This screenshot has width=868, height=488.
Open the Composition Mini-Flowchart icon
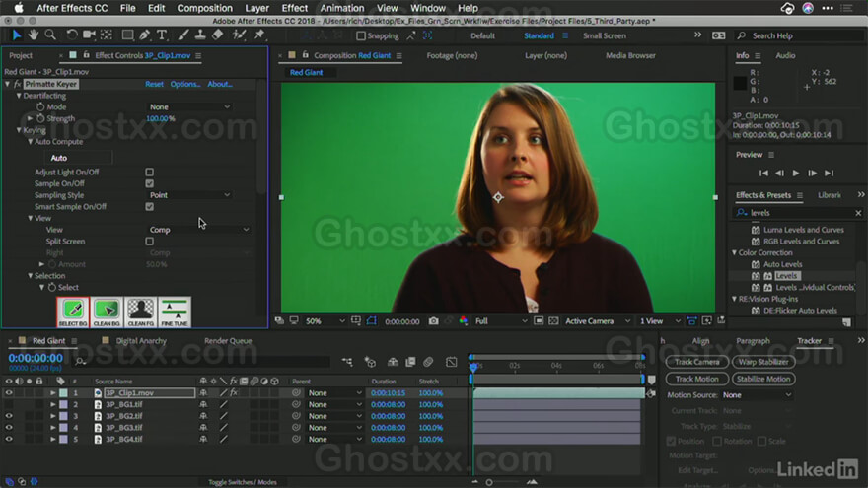point(347,362)
